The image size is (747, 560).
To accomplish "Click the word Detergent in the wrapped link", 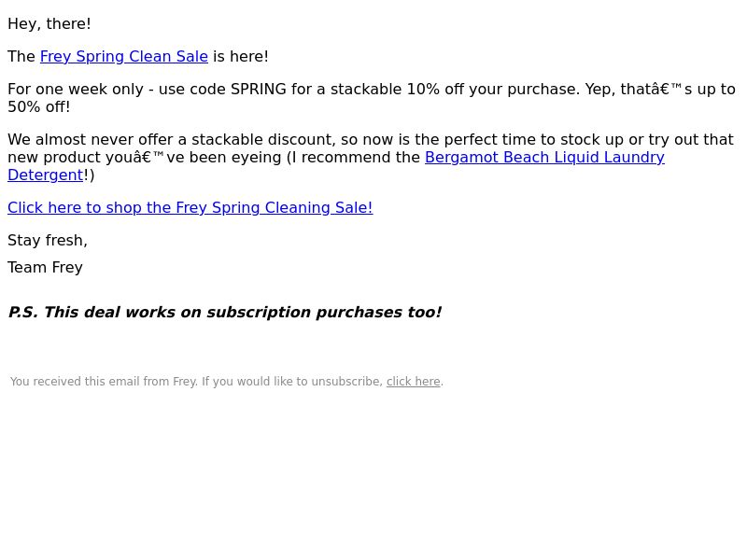I will click(45, 175).
